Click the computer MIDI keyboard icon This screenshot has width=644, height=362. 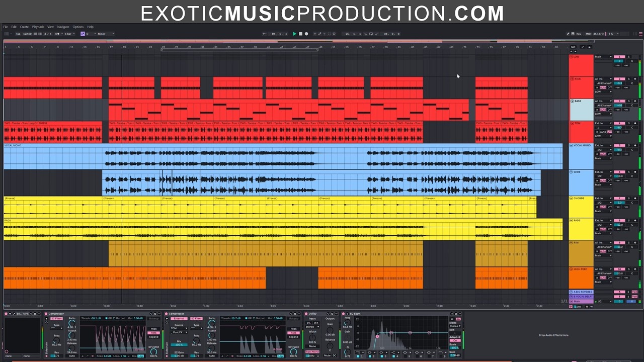click(x=573, y=34)
